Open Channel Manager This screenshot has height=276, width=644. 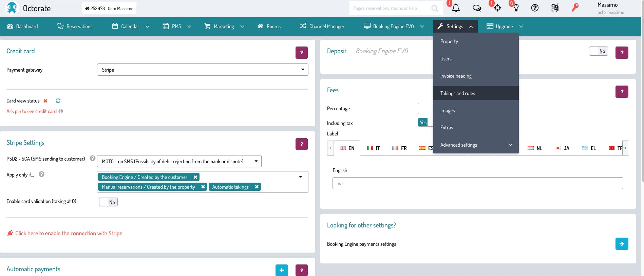[322, 26]
